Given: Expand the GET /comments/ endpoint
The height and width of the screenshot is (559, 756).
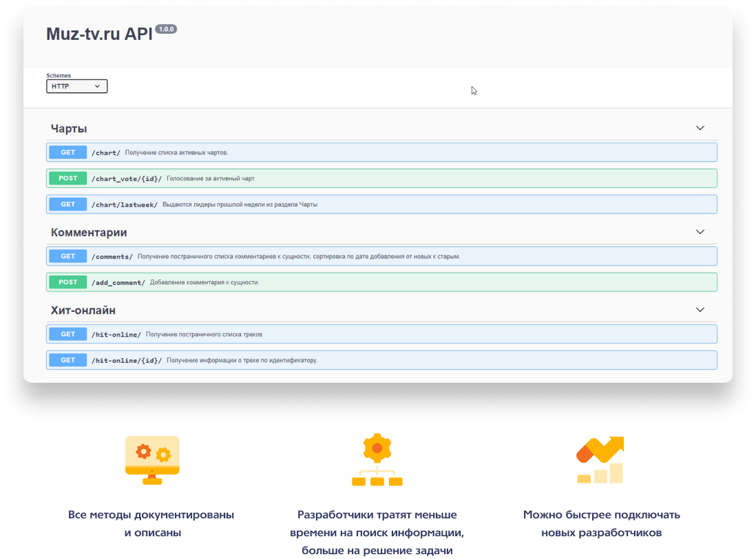Looking at the screenshot, I should coord(381,256).
